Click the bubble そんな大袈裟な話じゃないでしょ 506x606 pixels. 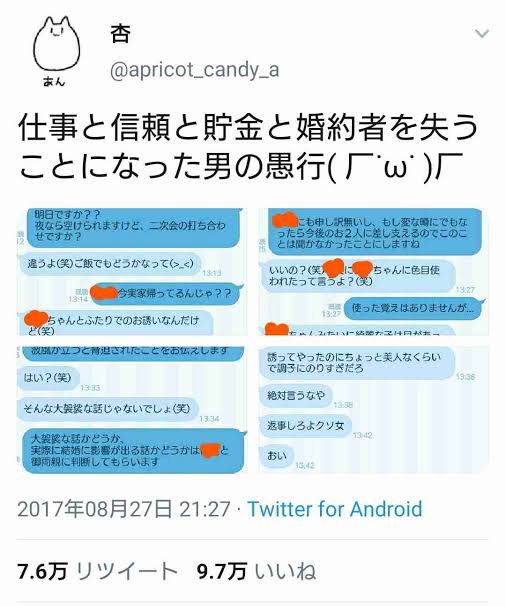click(107, 409)
